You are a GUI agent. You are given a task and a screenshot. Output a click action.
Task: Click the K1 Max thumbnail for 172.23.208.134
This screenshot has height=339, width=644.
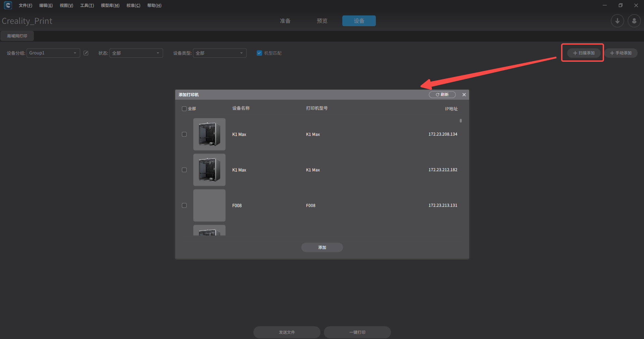click(209, 134)
